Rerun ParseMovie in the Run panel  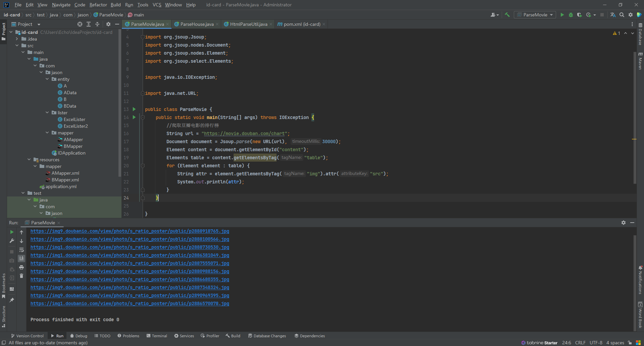[12, 232]
